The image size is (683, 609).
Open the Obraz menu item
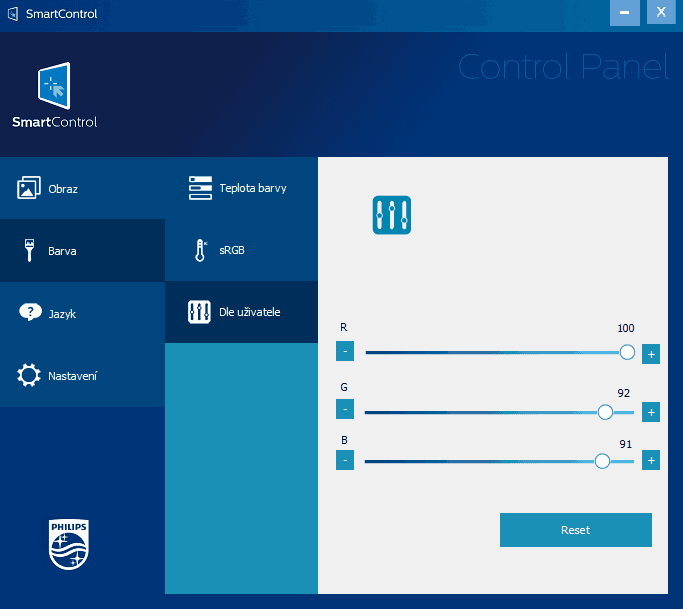[x=82, y=188]
